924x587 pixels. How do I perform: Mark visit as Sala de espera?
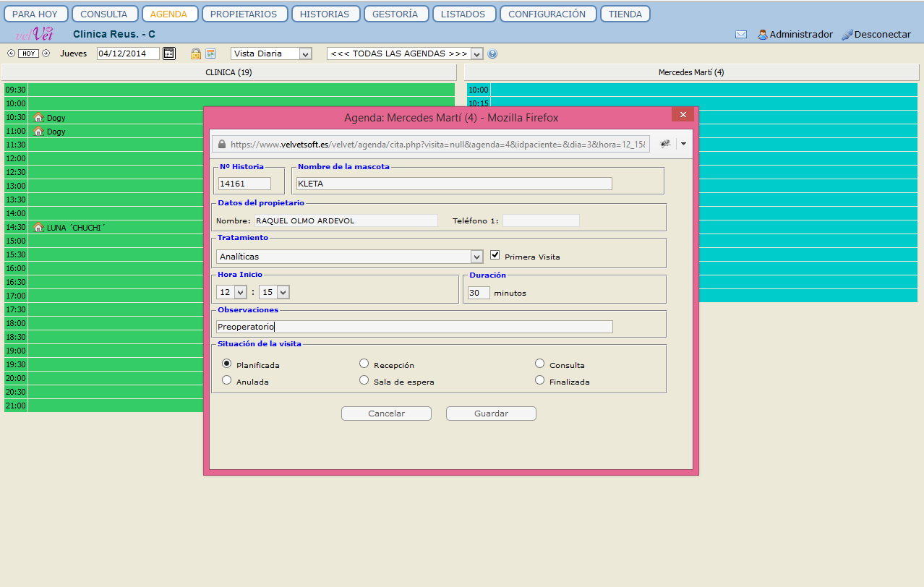coord(364,380)
